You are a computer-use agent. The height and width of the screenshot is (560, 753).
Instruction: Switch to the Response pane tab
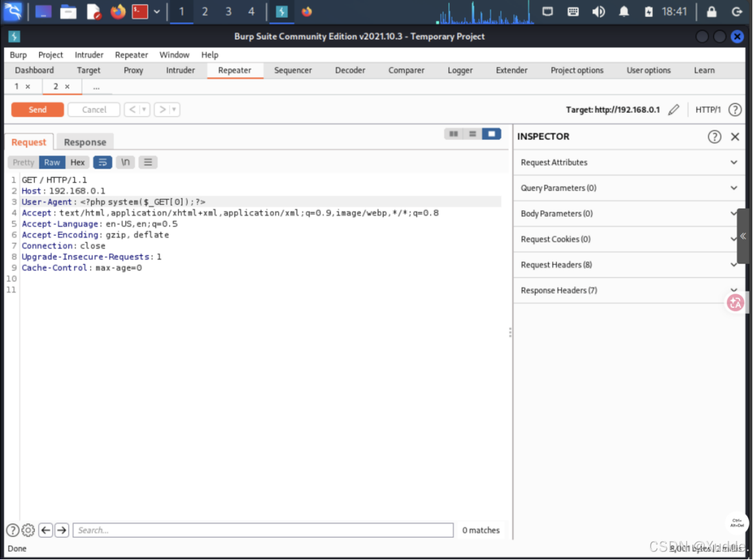tap(85, 142)
